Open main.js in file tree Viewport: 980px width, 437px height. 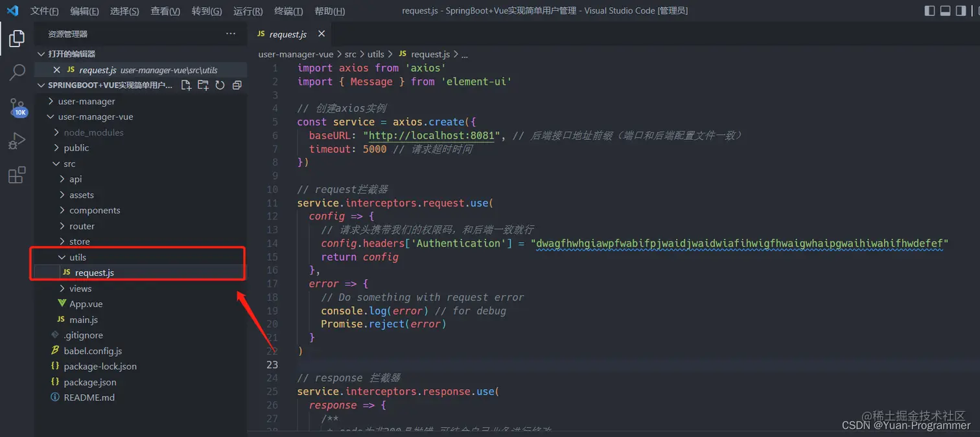pyautogui.click(x=141, y=319)
